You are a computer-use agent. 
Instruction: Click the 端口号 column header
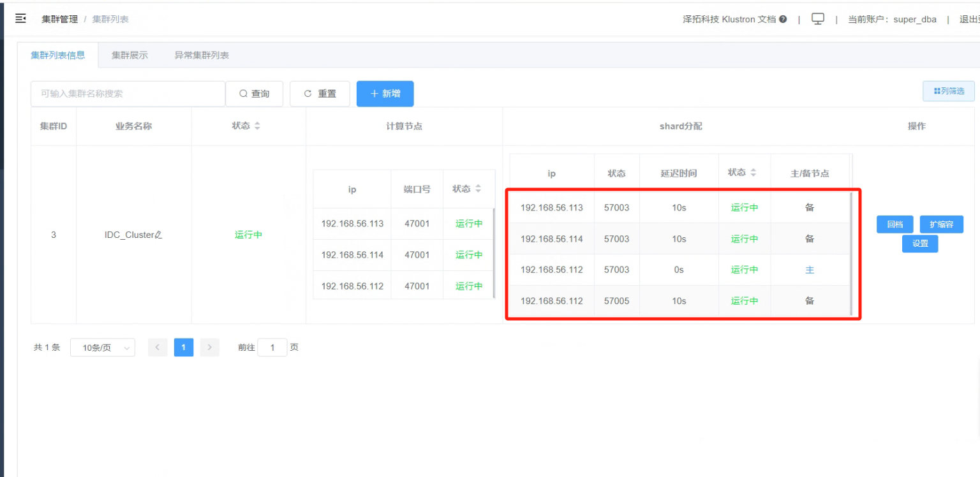(x=417, y=189)
